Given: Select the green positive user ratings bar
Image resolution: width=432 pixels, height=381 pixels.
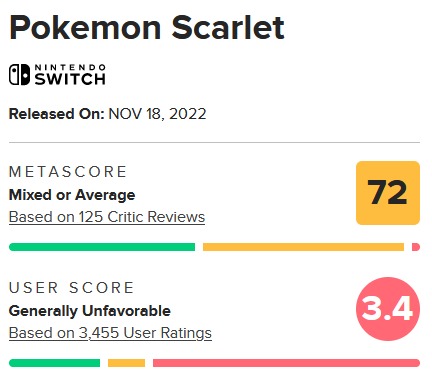Looking at the screenshot, I should pos(54,363).
